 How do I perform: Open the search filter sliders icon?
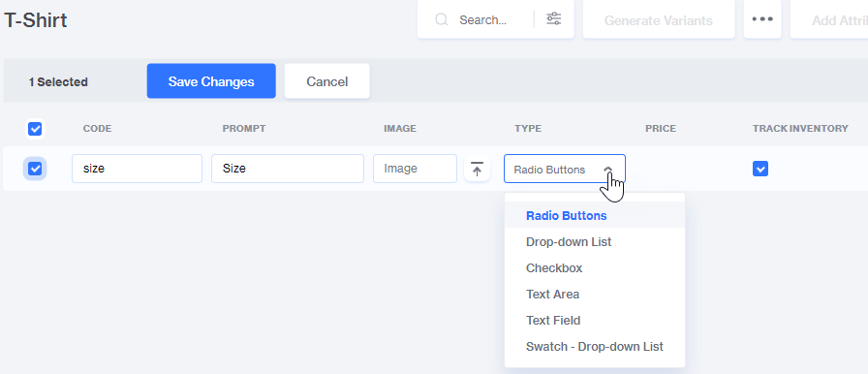[x=553, y=19]
